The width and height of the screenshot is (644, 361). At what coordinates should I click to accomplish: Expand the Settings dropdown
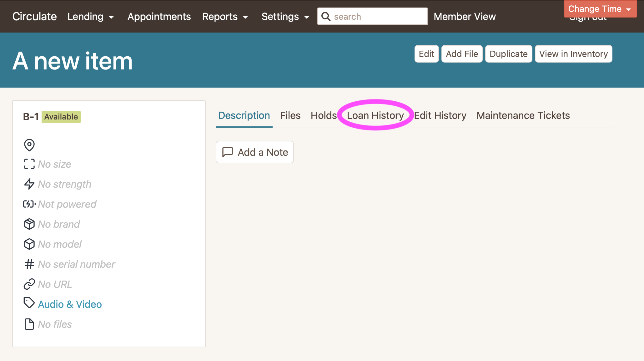pos(285,17)
